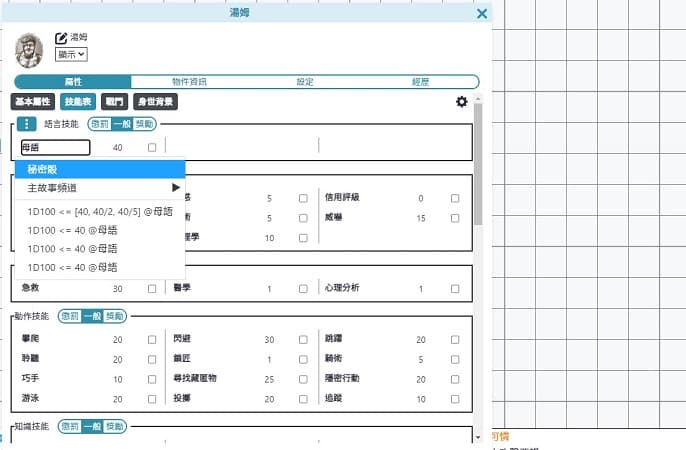Click the 技能表 button

pyautogui.click(x=77, y=101)
